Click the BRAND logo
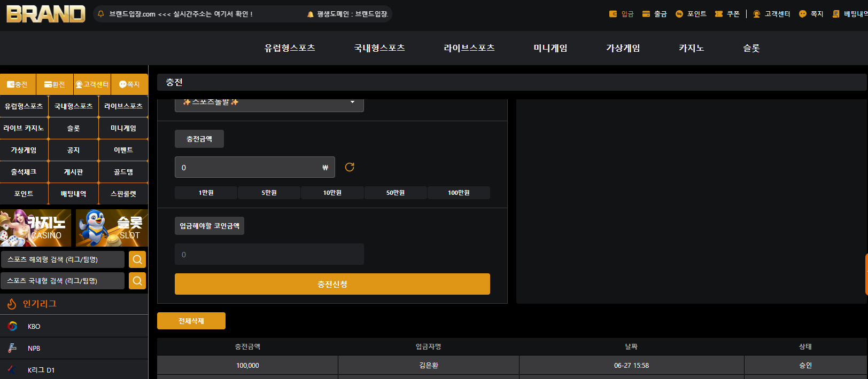Screen dimensions: 868x379 [46, 14]
